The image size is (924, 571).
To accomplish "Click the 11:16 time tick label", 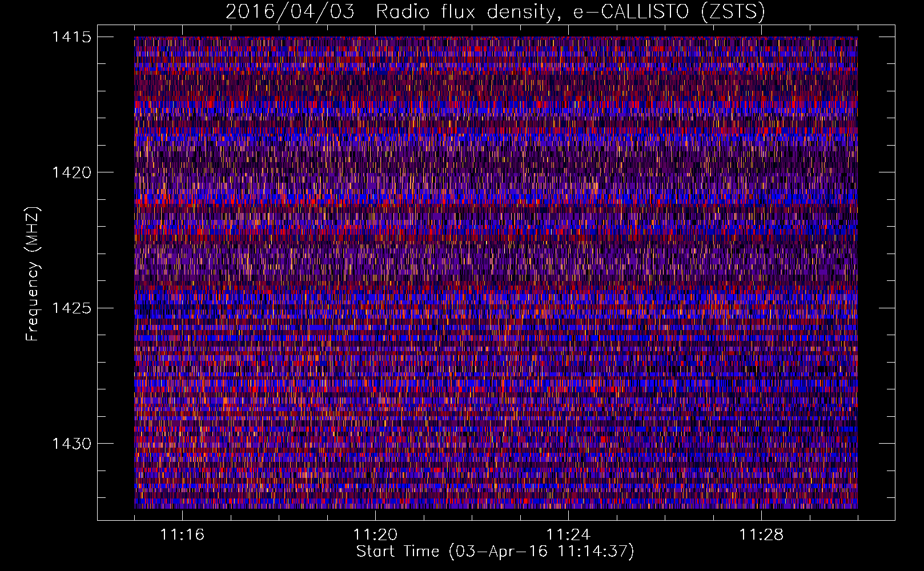I will 182,534.
